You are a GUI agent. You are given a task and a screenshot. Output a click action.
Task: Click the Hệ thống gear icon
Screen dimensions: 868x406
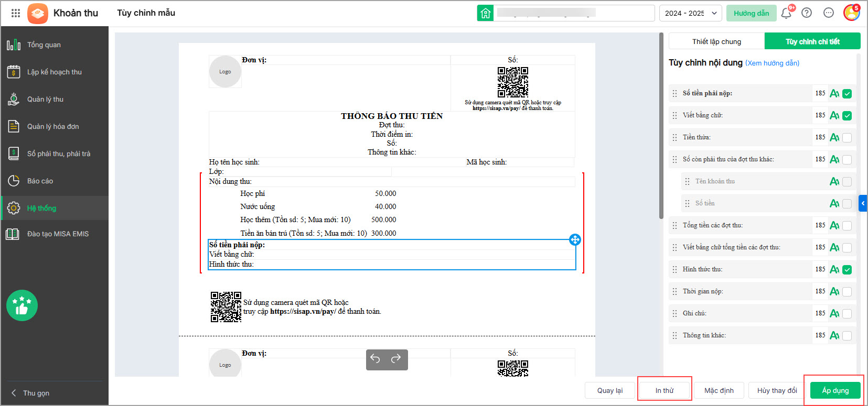click(x=14, y=208)
